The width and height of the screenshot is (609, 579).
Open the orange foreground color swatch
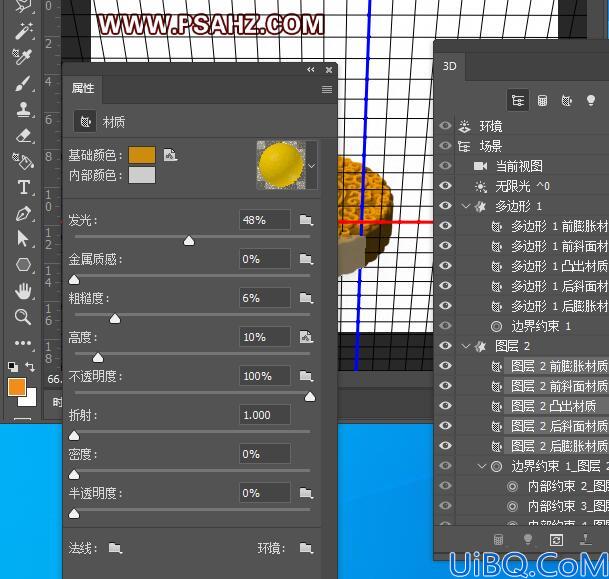[17, 387]
